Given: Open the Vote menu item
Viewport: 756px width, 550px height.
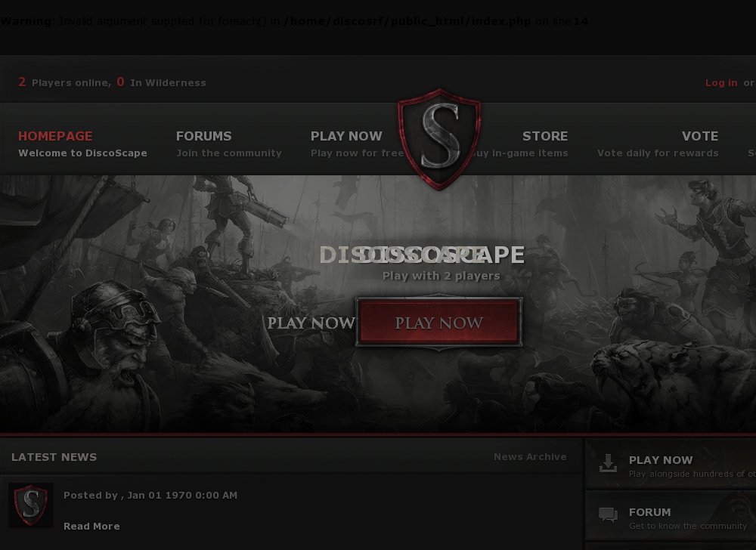Looking at the screenshot, I should [658, 144].
